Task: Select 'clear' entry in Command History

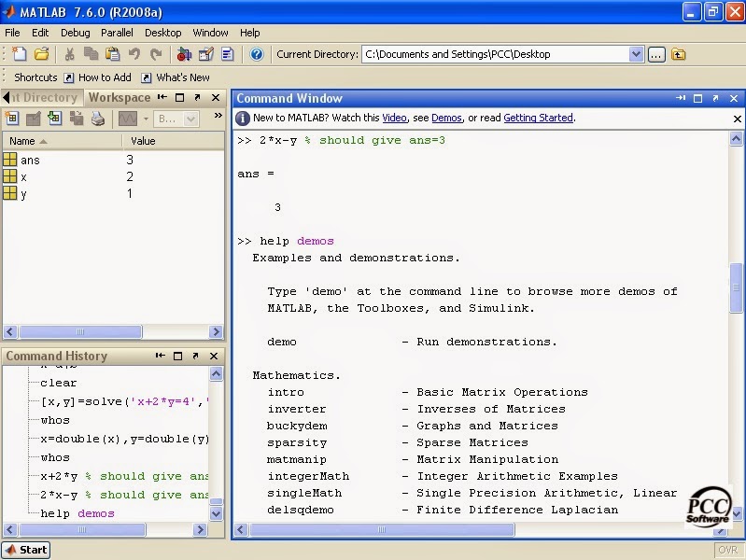Action: [59, 383]
